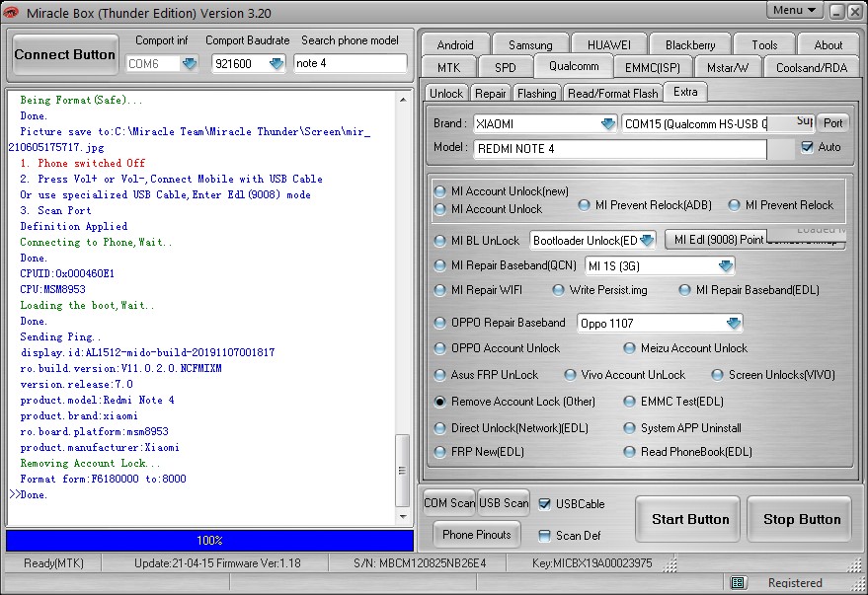Click the Start Button

click(687, 519)
